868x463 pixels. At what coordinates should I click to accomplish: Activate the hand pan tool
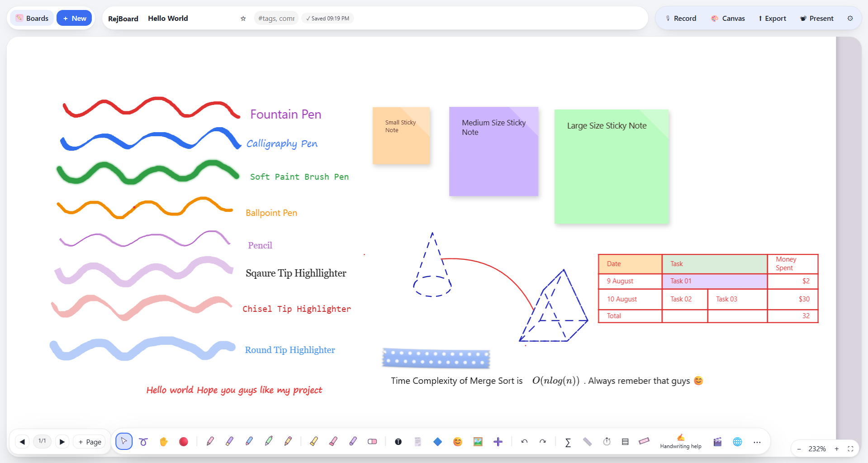[163, 442]
